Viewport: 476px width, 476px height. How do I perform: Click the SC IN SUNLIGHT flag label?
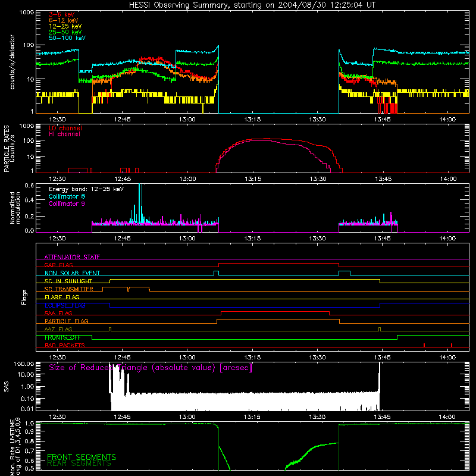pyautogui.click(x=68, y=281)
